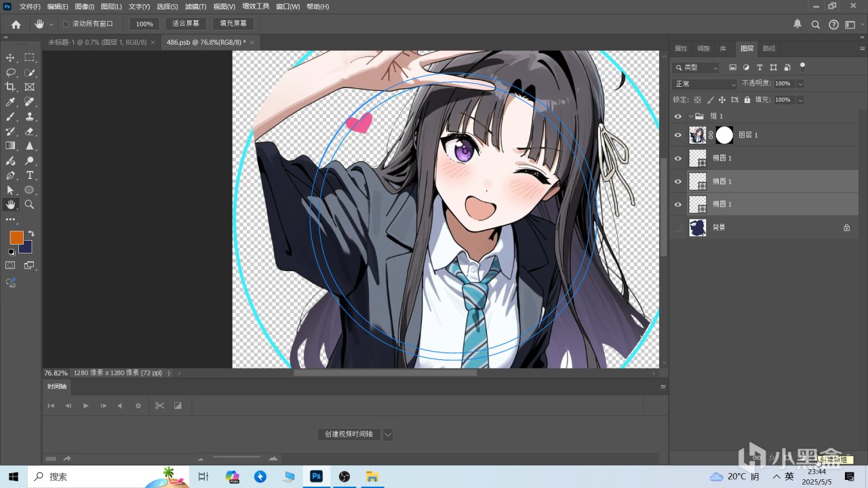Switch to the 路径 tab

click(x=769, y=48)
